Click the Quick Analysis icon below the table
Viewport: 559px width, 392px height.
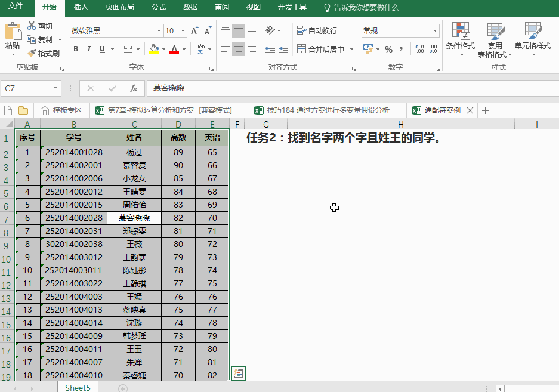(238, 374)
